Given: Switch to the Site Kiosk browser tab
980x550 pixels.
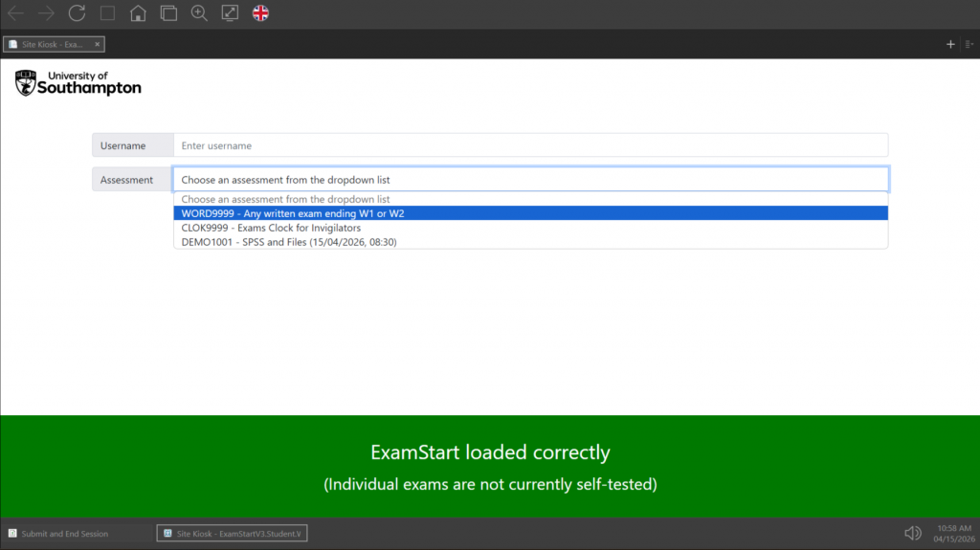Looking at the screenshot, I should click(52, 44).
